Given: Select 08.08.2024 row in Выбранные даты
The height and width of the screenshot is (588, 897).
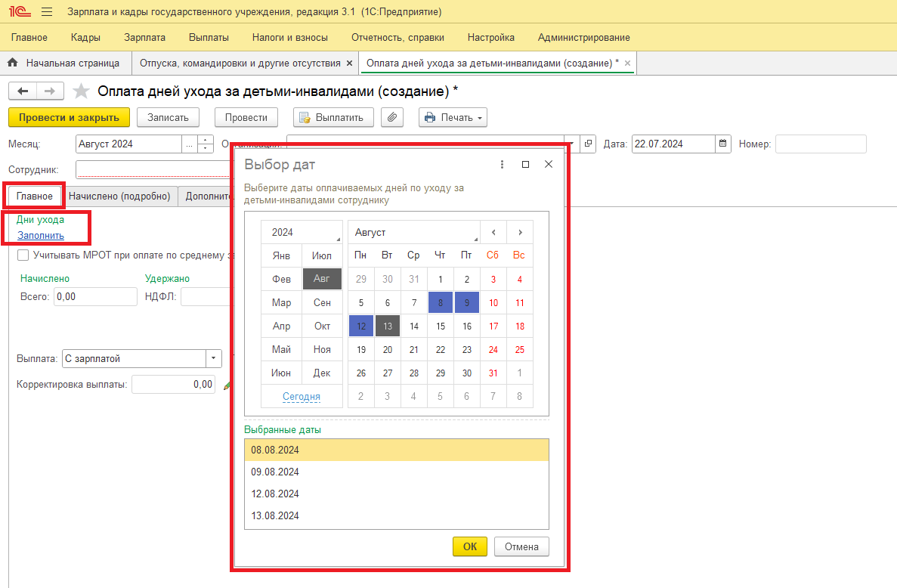Looking at the screenshot, I should pos(397,450).
